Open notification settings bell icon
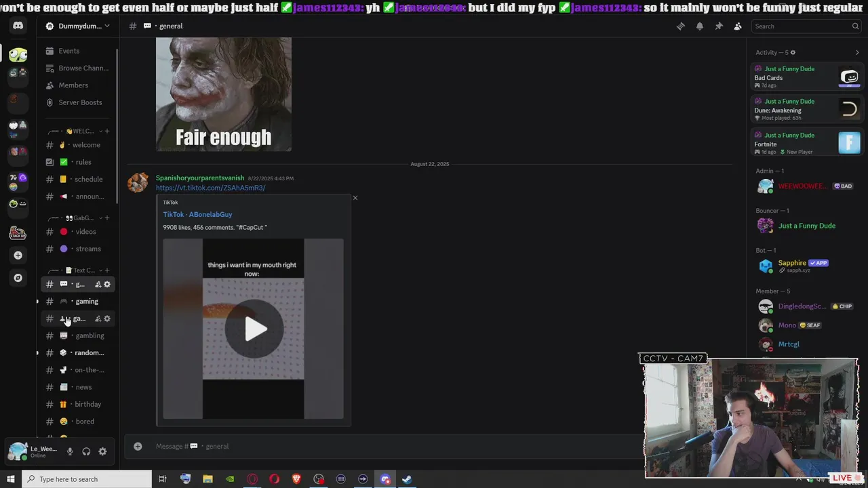Viewport: 868px width, 488px height. (x=699, y=26)
